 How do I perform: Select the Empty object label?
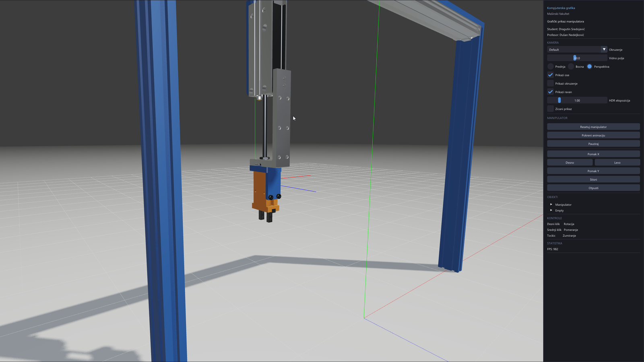[x=559, y=210]
